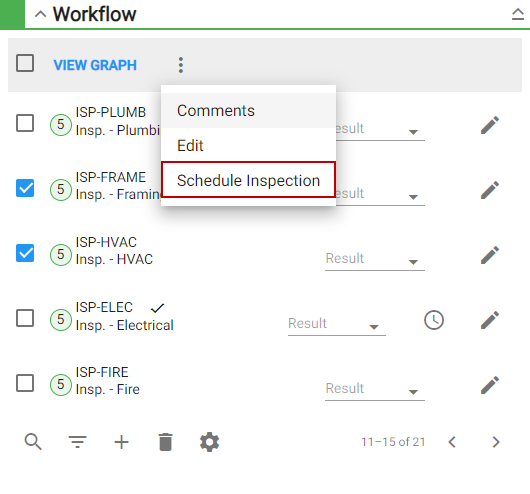Open the three-dot more options menu
The height and width of the screenshot is (494, 530).
[181, 65]
